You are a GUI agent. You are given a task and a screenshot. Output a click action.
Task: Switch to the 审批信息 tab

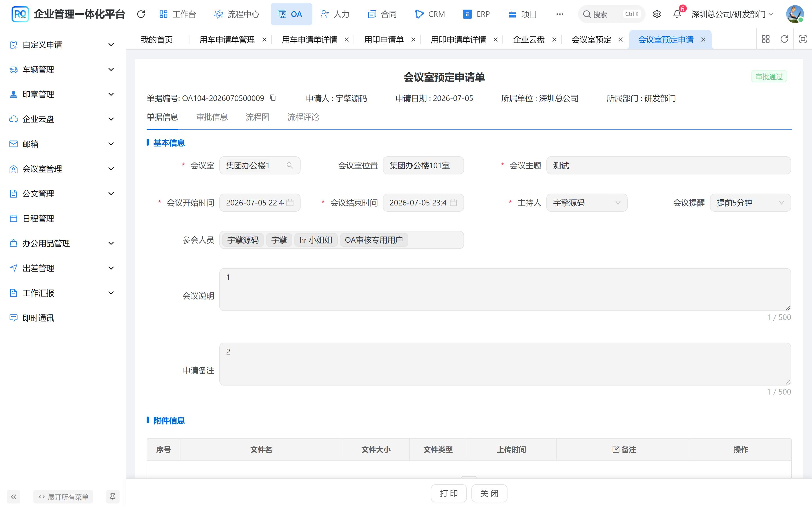pos(212,117)
